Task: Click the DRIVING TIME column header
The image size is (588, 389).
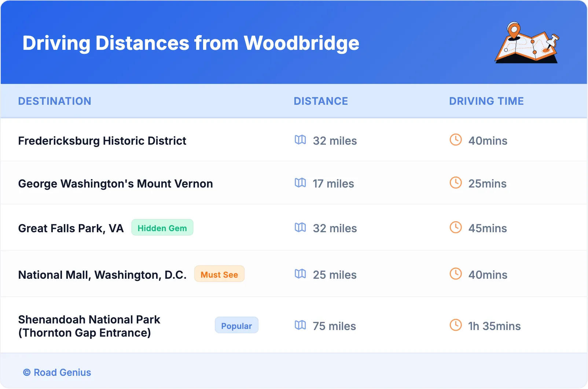Action: pos(486,101)
